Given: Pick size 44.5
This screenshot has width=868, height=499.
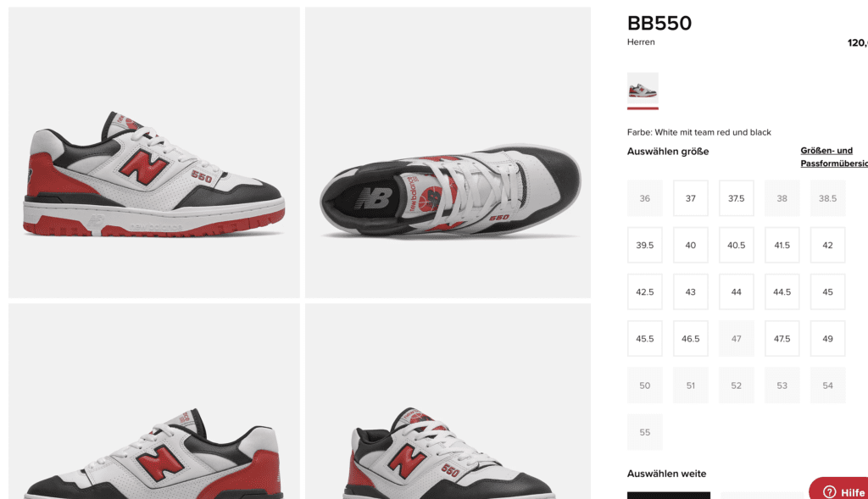Looking at the screenshot, I should point(782,291).
